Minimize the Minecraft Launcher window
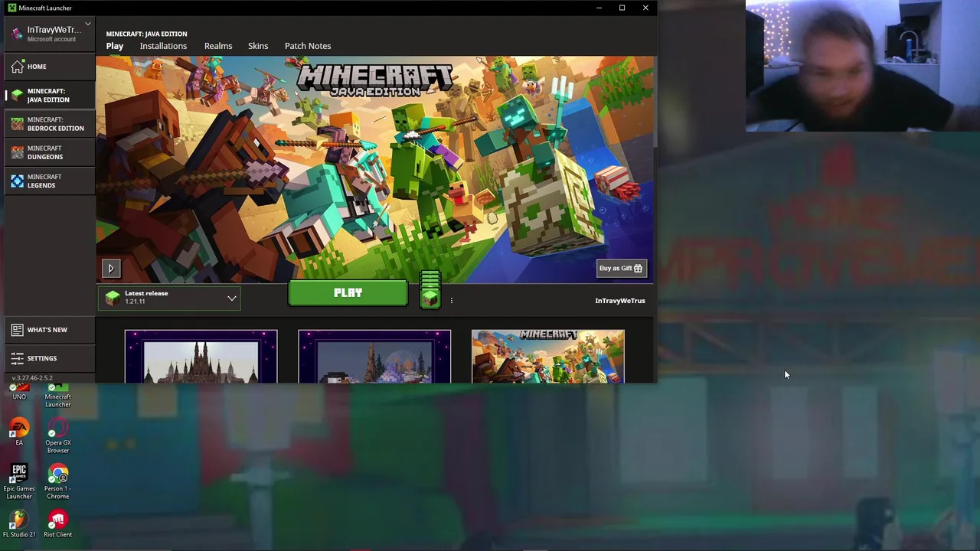This screenshot has height=551, width=980. coord(599,8)
